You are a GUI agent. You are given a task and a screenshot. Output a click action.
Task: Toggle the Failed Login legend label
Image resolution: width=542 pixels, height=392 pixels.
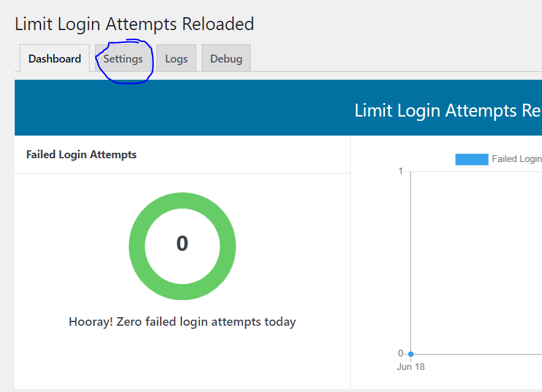pyautogui.click(x=517, y=159)
